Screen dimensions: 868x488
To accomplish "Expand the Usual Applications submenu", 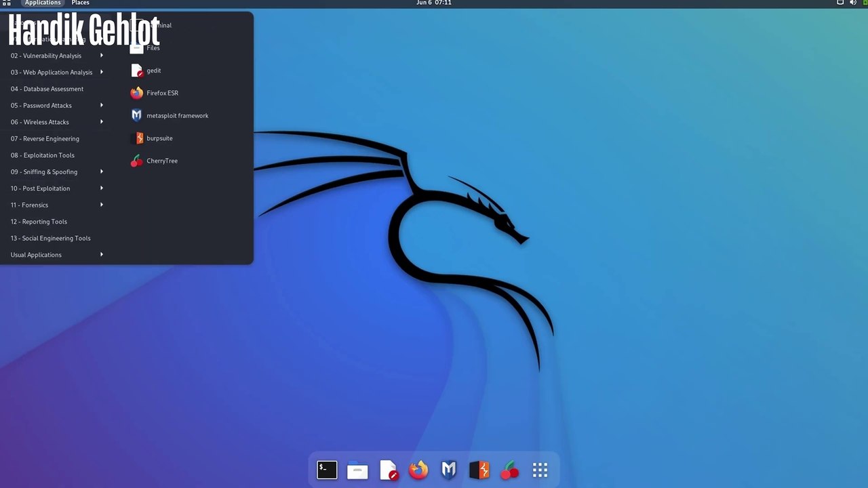I will tap(57, 255).
